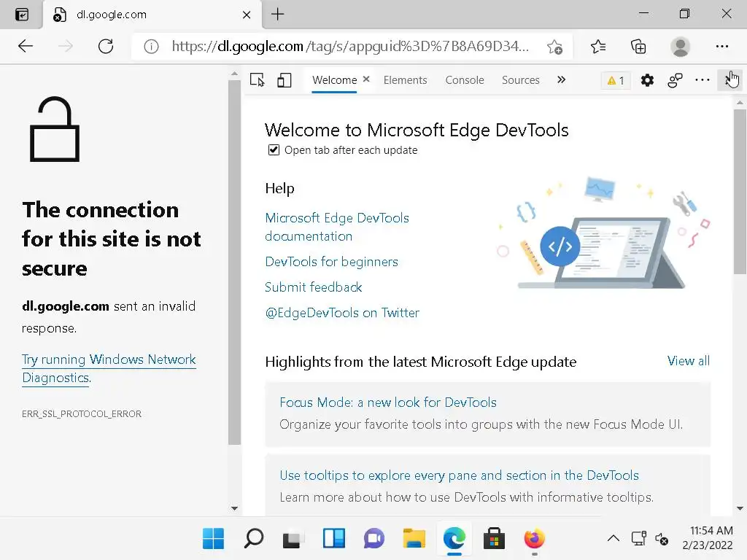The width and height of the screenshot is (747, 560).
Task: Switch to the Welcome tab
Action: pyautogui.click(x=334, y=80)
